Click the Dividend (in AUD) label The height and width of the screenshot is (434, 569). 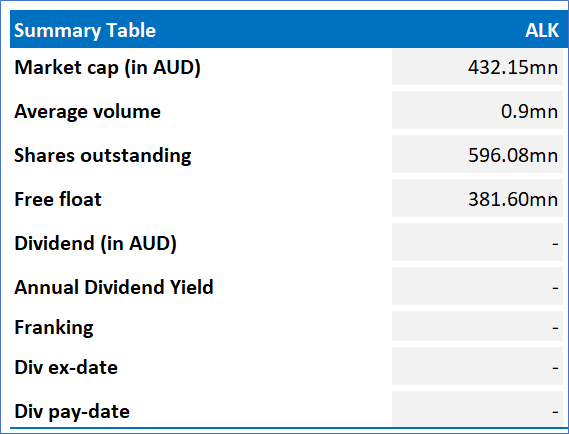pyautogui.click(x=95, y=243)
